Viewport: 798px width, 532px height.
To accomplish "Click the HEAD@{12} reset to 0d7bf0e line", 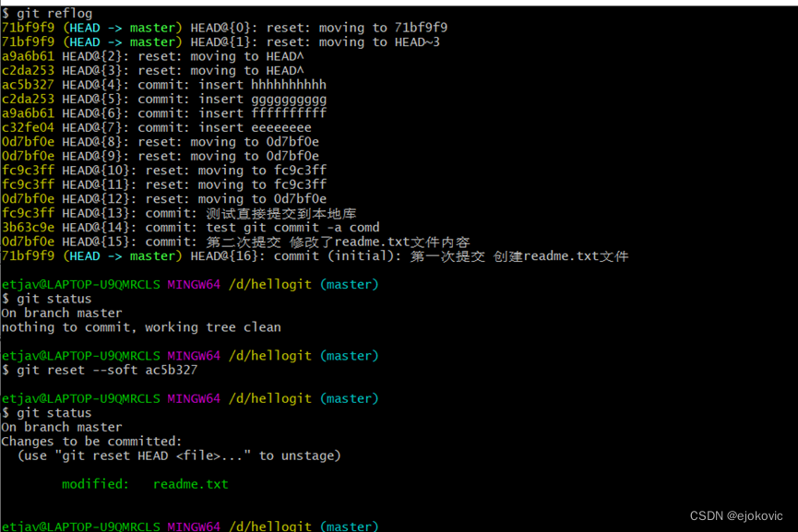I will tap(164, 198).
